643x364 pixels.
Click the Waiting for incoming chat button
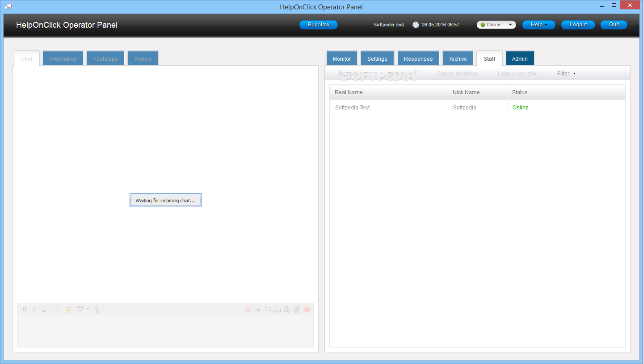[x=165, y=201]
